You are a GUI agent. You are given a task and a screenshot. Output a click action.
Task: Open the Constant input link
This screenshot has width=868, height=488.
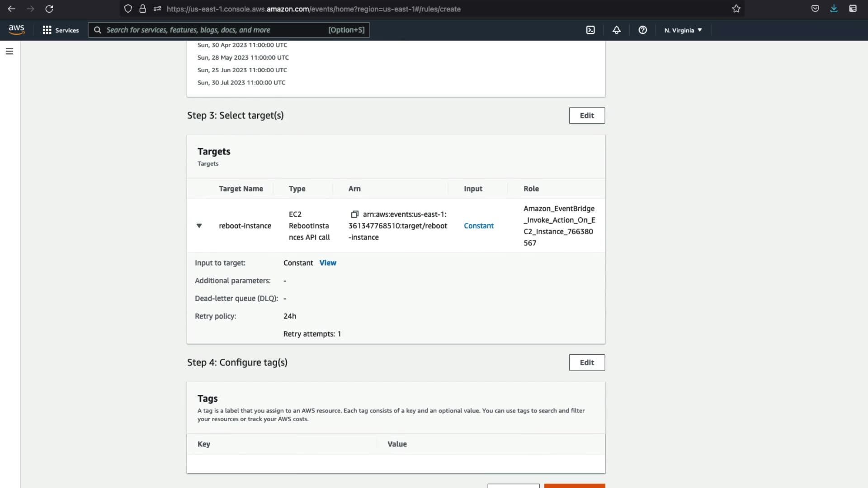click(478, 225)
